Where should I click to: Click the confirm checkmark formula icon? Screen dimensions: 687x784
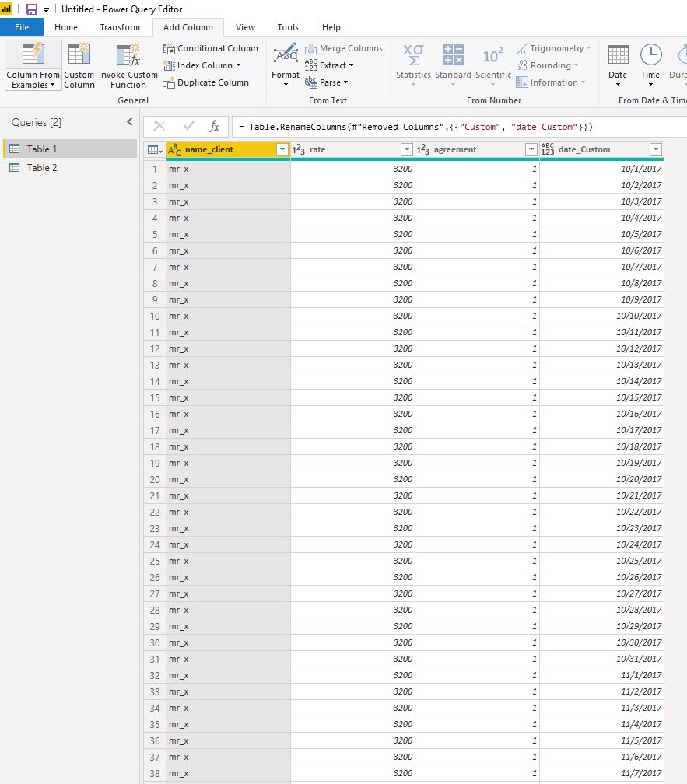pos(188,126)
